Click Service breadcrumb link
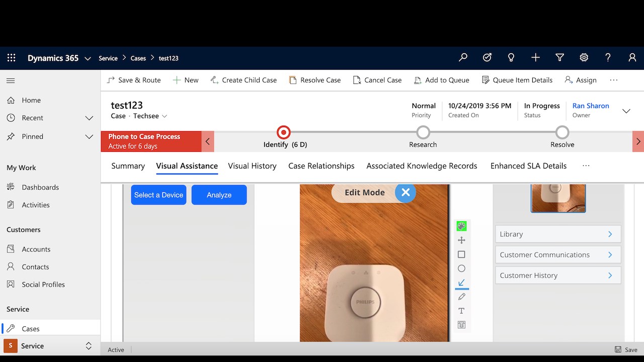This screenshot has height=362, width=644. [108, 58]
